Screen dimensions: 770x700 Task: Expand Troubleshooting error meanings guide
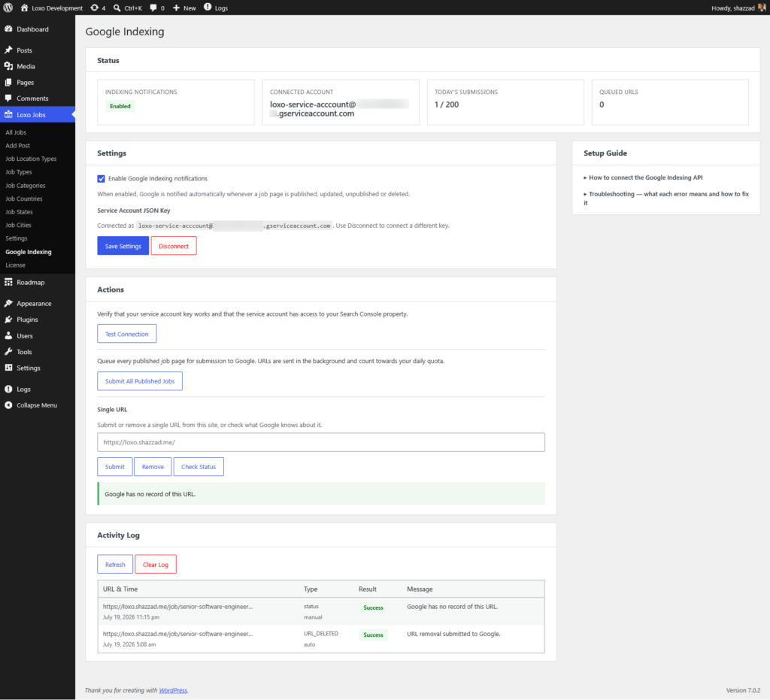click(x=666, y=198)
